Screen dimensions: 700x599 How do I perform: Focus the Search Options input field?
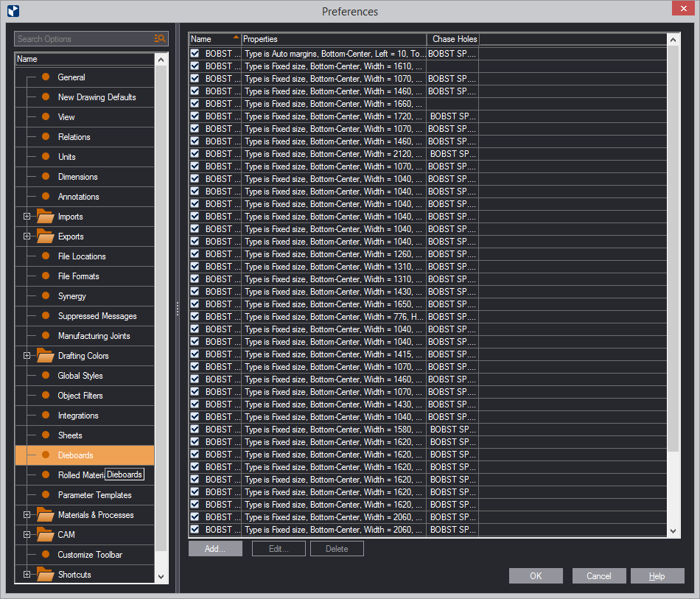point(85,39)
